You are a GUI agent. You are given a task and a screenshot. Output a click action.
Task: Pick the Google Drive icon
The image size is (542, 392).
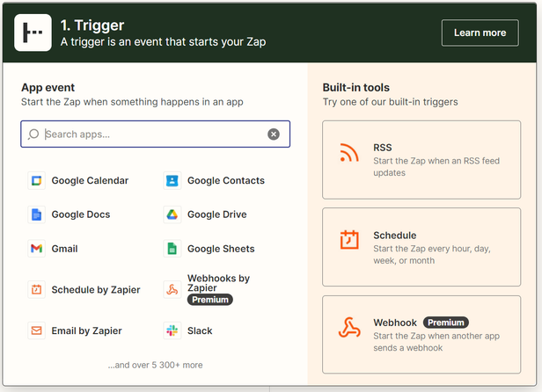172,214
